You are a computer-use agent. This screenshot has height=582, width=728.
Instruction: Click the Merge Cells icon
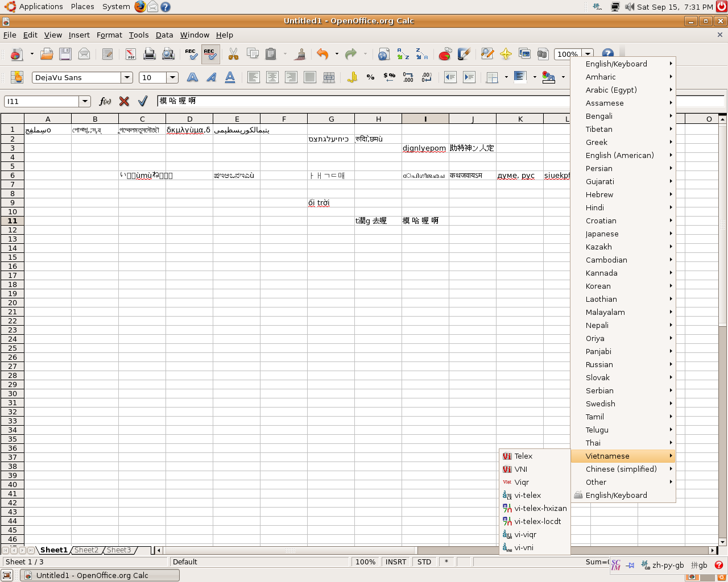(329, 78)
